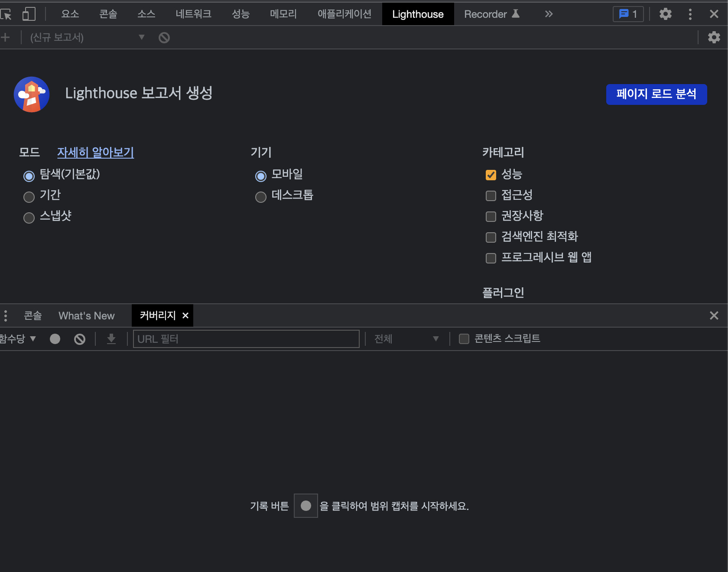
Task: Select 기간 mode radio button
Action: coord(29,197)
